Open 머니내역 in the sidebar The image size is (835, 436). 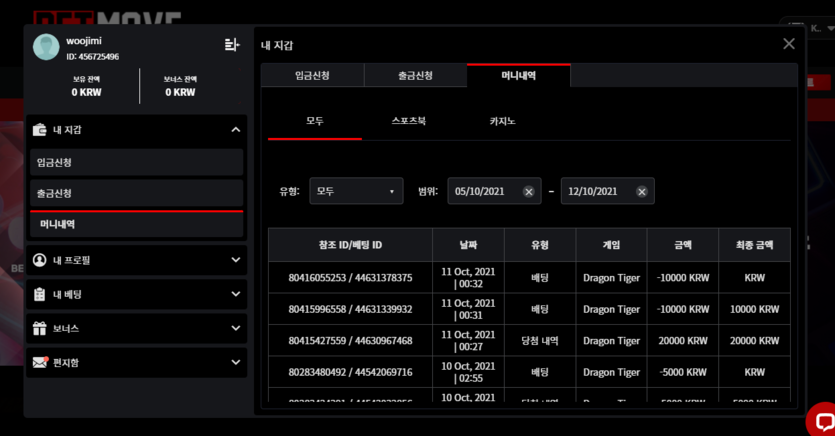[136, 224]
